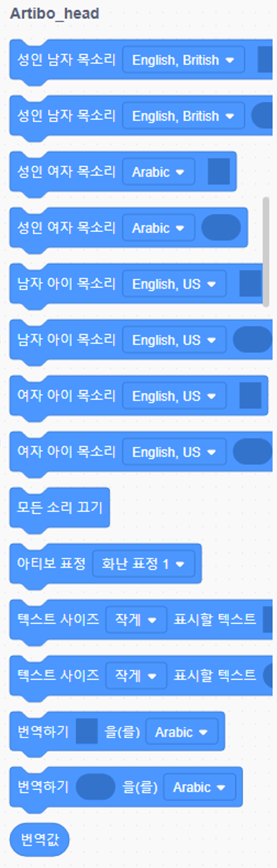Click rounded slot in second 남자 아이 목소리 block
The image size is (277, 868).
click(x=253, y=340)
